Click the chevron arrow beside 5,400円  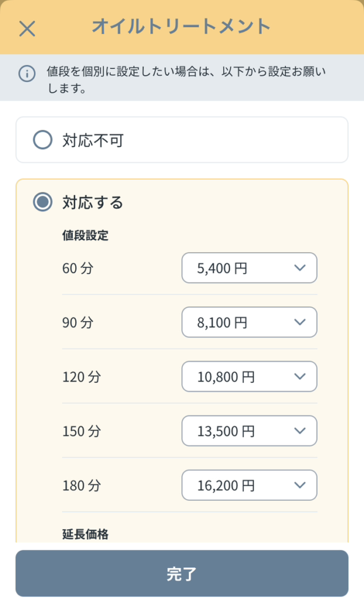pos(300,268)
